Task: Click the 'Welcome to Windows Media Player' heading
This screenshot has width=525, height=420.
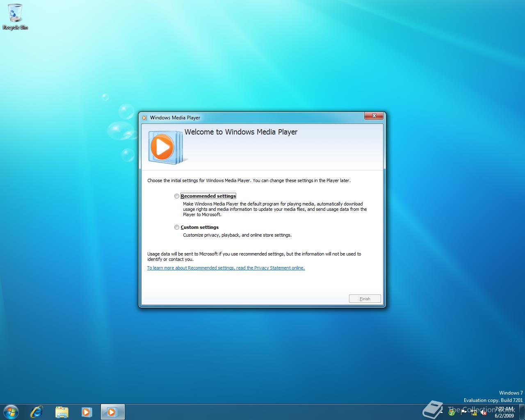Action: coord(241,132)
